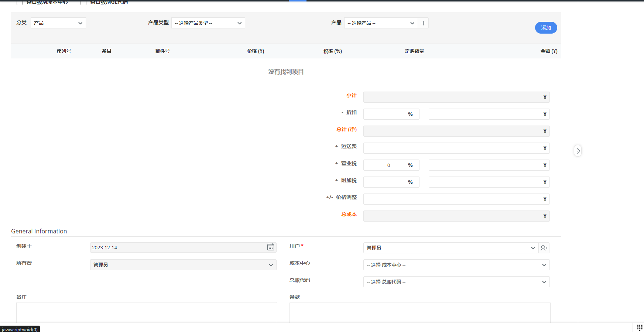This screenshot has width=644, height=332.
Task: Click the 定购数量 column header
Action: pos(414,51)
